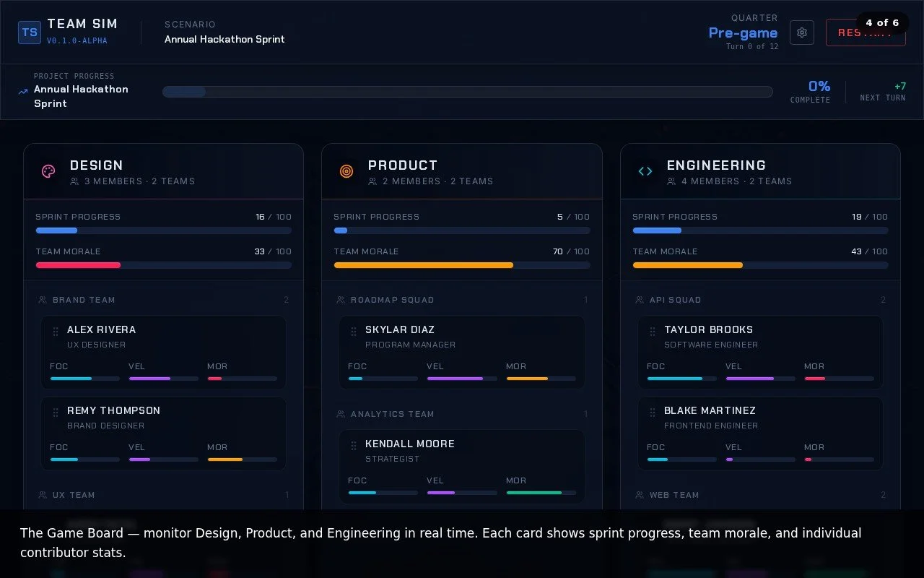Click the Kendall Moore name text
The image size is (924, 578).
pyautogui.click(x=410, y=444)
